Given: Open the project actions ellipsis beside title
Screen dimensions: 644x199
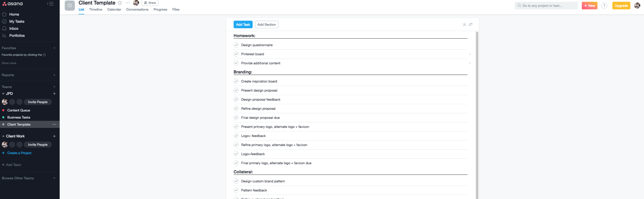Looking at the screenshot, I should click(x=127, y=3).
